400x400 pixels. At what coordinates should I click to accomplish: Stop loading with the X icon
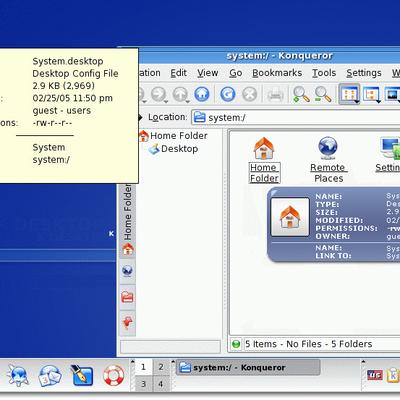[x=249, y=94]
